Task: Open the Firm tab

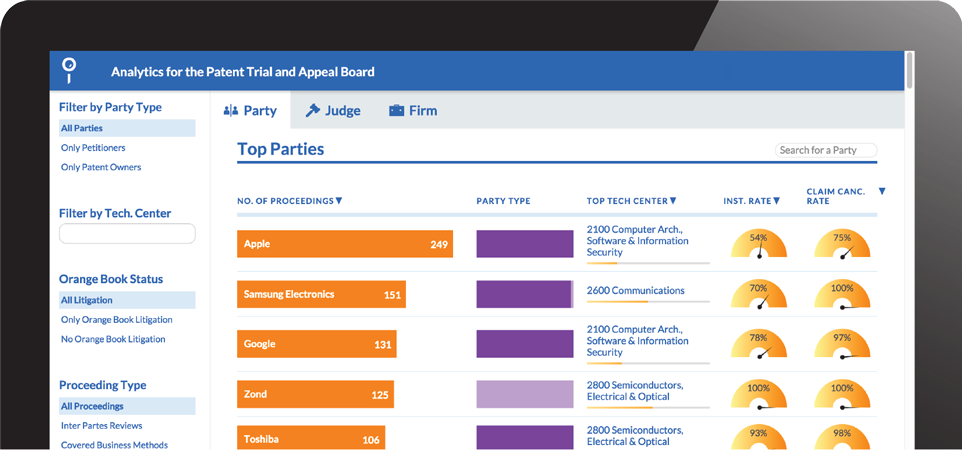Action: pyautogui.click(x=413, y=111)
